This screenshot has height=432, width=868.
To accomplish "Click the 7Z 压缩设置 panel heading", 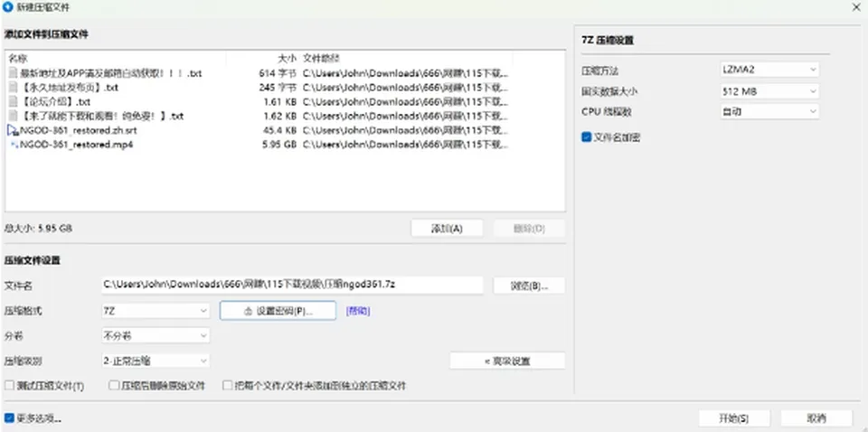I will (x=608, y=41).
